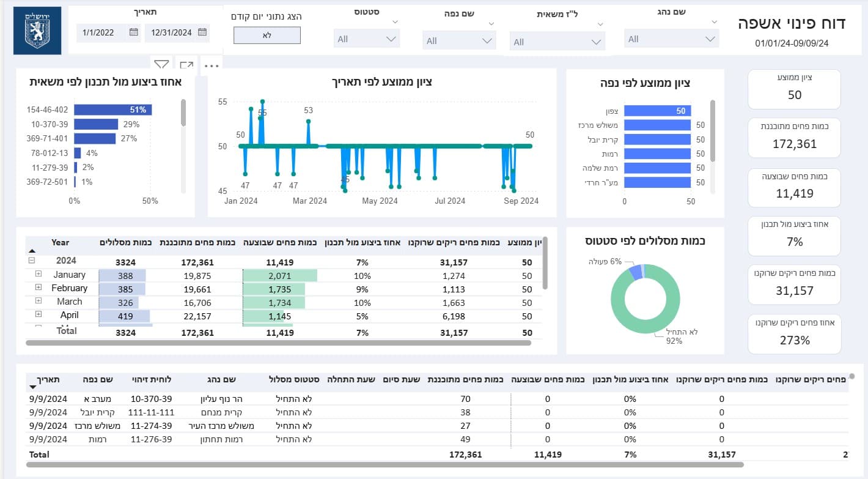Sort the bottom table by the שעת סיום header
Image resolution: width=868 pixels, height=479 pixels.
(x=402, y=379)
